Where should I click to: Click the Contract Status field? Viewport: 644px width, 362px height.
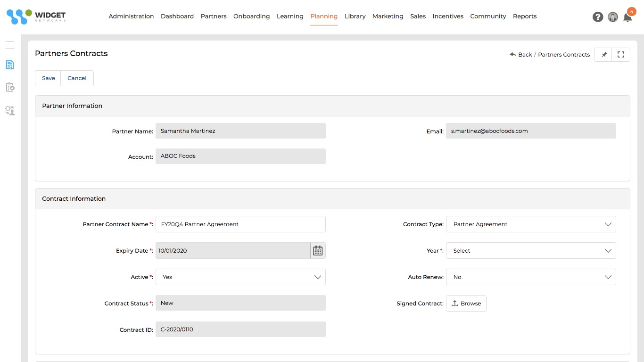coord(240,303)
